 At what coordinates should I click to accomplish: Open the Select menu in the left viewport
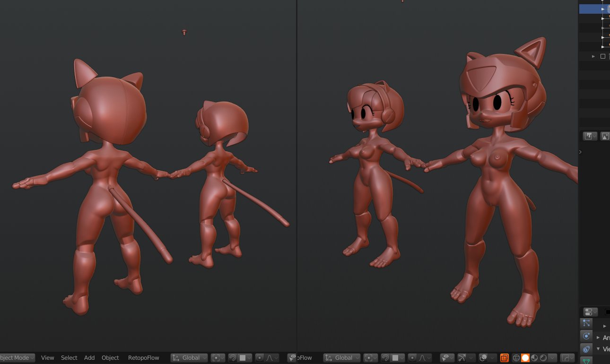(x=69, y=358)
